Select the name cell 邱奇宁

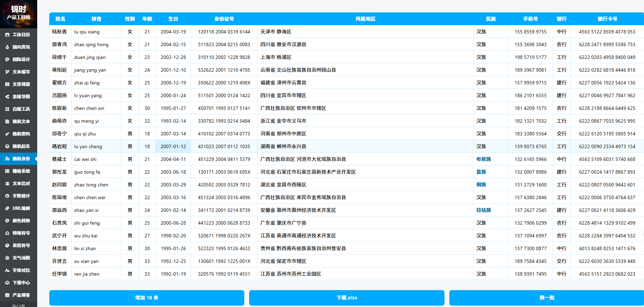[60, 134]
